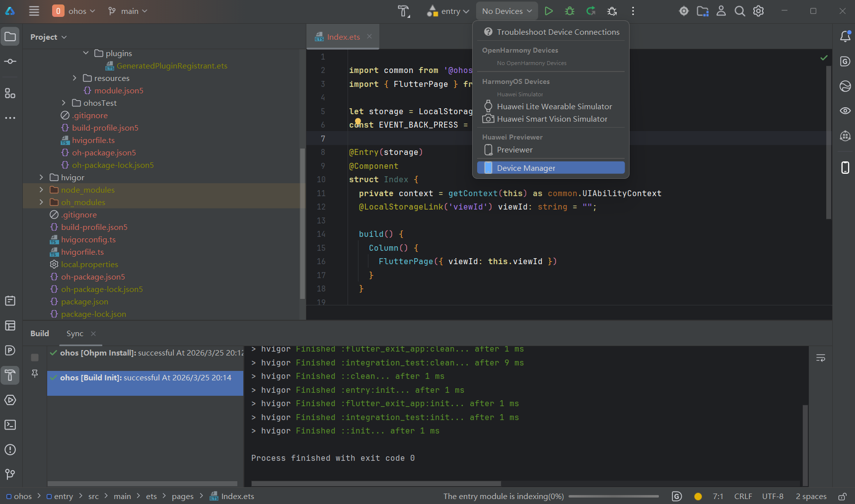The height and width of the screenshot is (504, 855).
Task: Pin the build tab
Action: pos(35,373)
